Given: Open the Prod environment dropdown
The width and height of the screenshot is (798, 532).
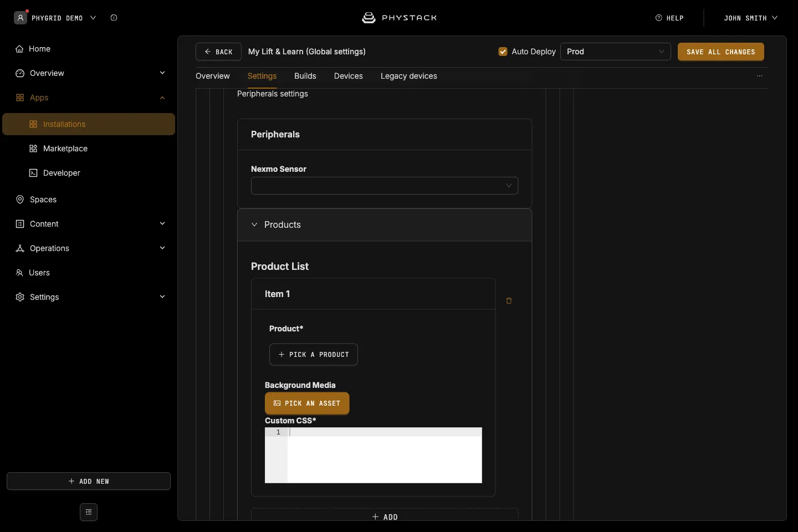Looking at the screenshot, I should point(615,52).
